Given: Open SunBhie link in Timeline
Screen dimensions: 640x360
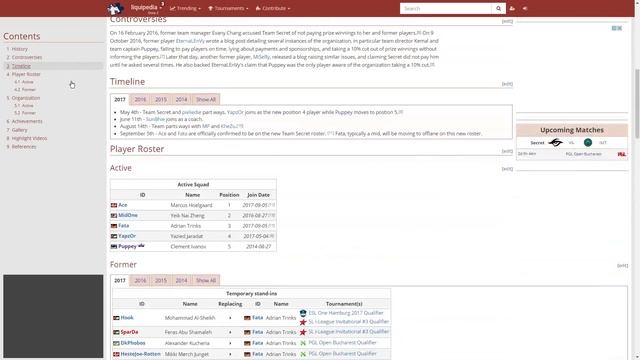Looking at the screenshot, I should (x=155, y=119).
